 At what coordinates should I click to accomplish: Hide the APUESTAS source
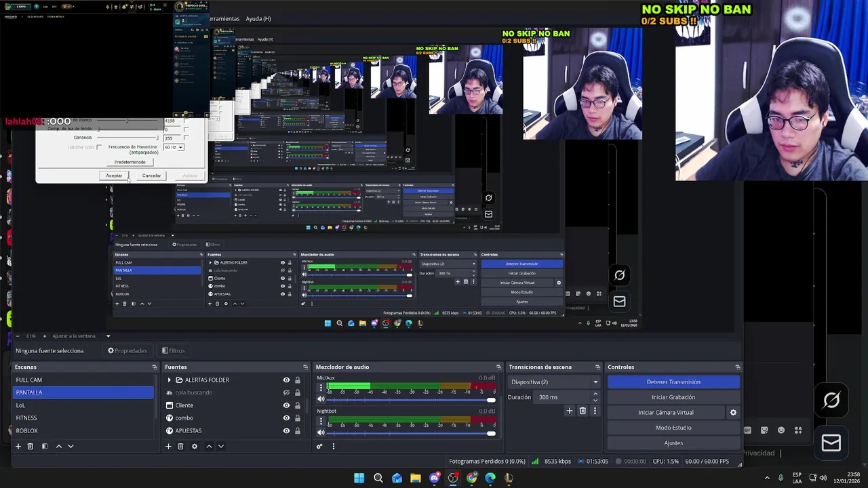[x=286, y=430]
